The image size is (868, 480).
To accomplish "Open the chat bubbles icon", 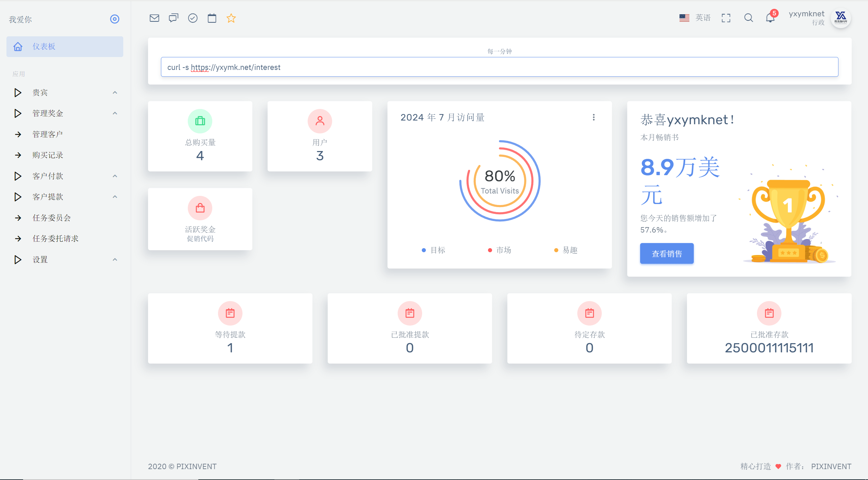I will coord(174,18).
